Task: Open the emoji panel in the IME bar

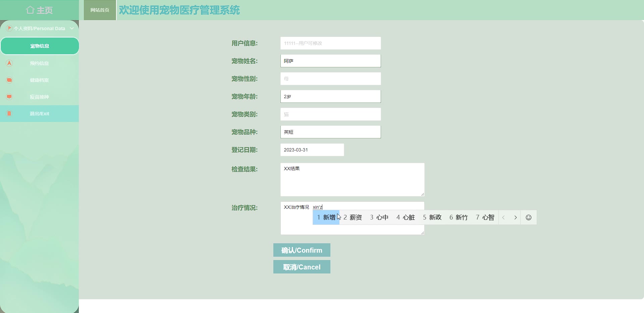Action: pyautogui.click(x=529, y=217)
